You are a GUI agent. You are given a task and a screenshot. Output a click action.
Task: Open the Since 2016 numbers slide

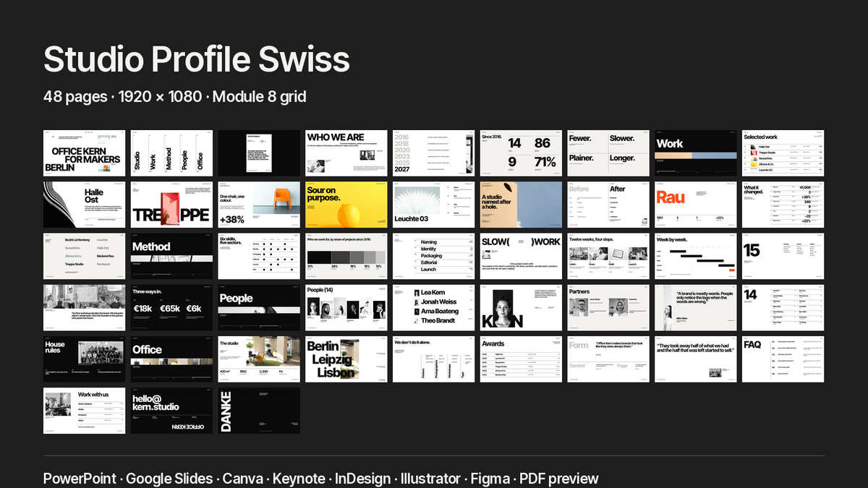point(521,153)
